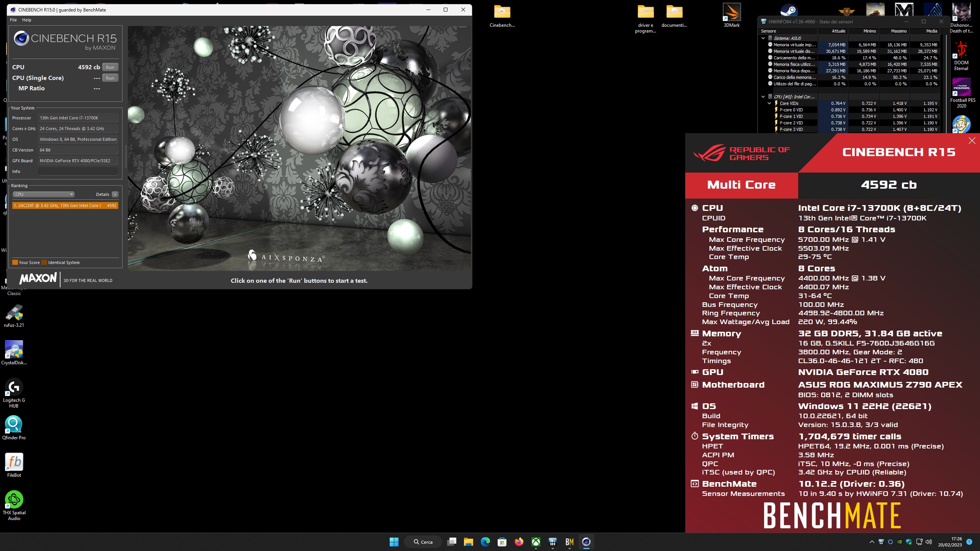Click the rendered spheres preview image
The width and height of the screenshot is (980, 551).
pyautogui.click(x=299, y=148)
